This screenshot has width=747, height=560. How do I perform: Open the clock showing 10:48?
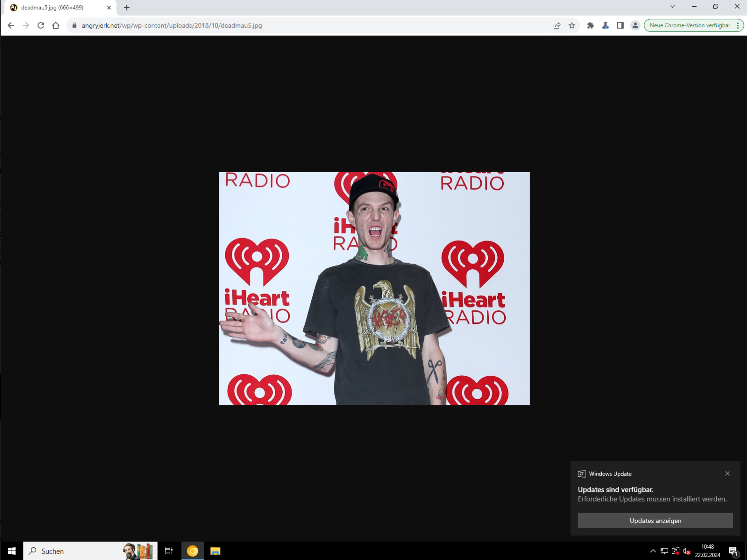click(x=708, y=551)
